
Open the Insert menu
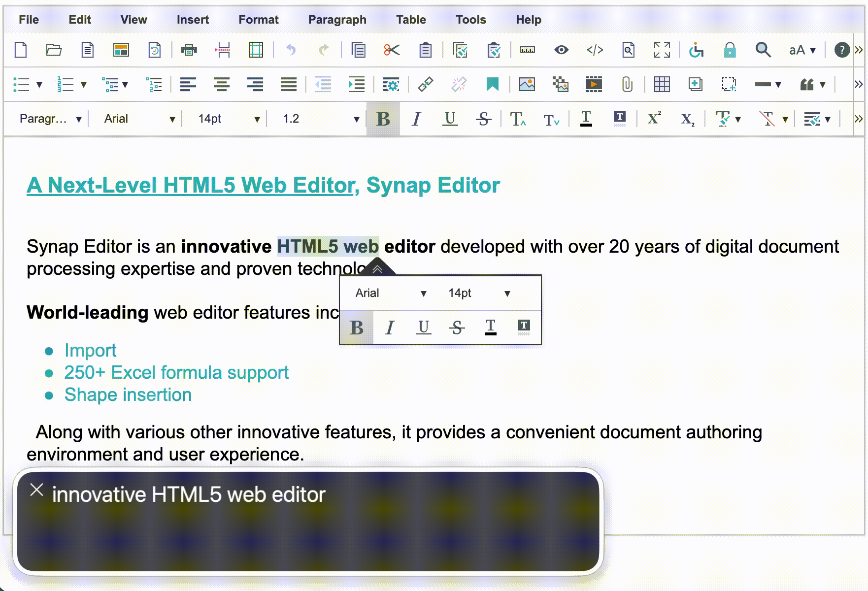click(x=193, y=20)
